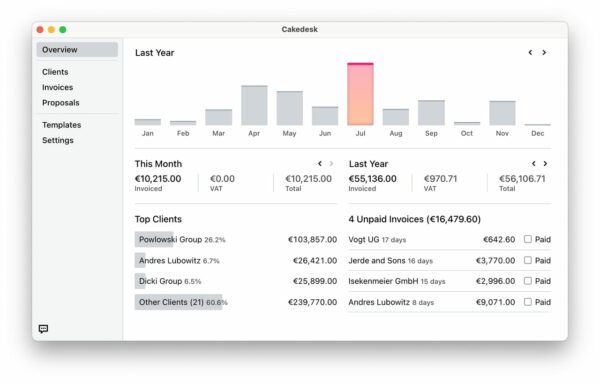This screenshot has width=600, height=383.
Task: Open Clients in the sidebar
Action: click(55, 72)
